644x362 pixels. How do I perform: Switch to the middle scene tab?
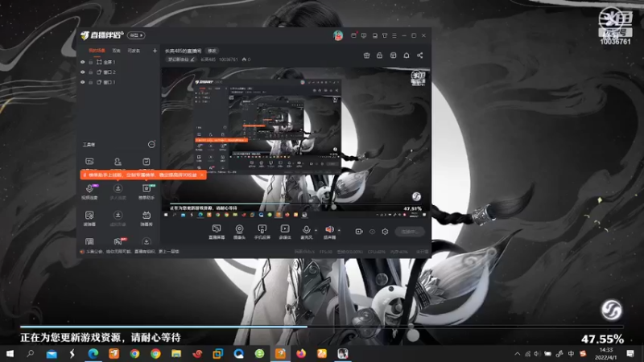117,51
